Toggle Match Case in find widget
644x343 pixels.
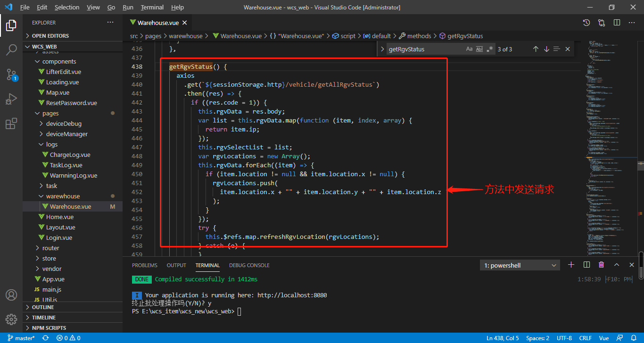click(469, 49)
